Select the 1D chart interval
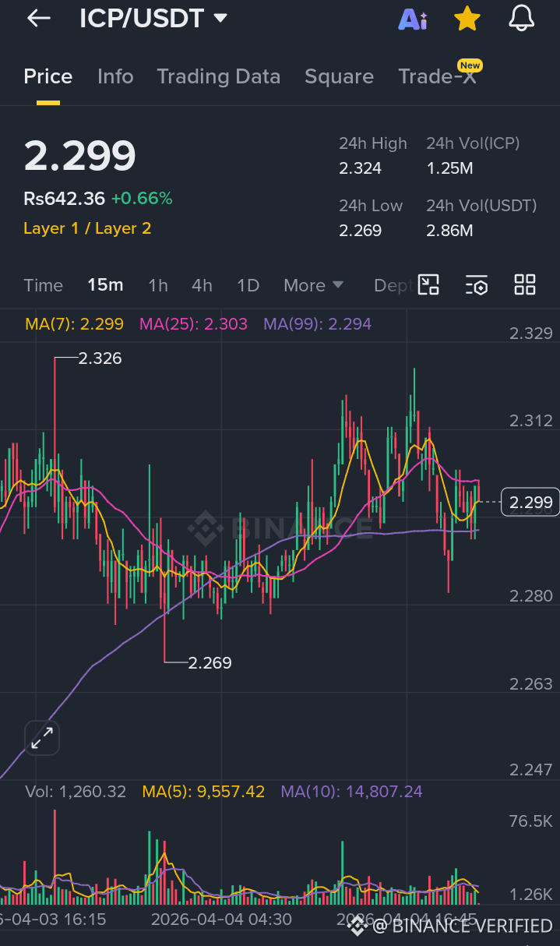 248,285
